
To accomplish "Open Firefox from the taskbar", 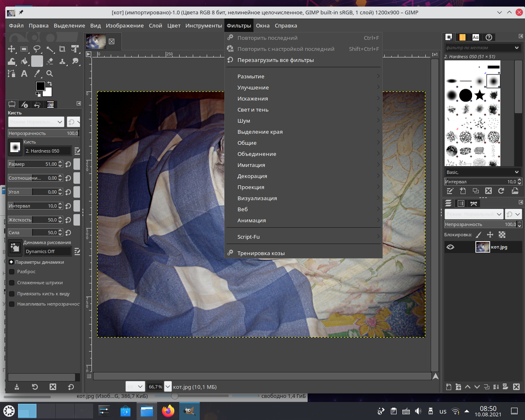I will click(x=168, y=411).
